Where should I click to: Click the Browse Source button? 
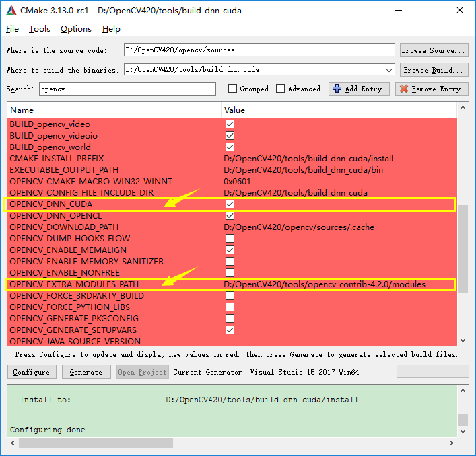click(434, 50)
